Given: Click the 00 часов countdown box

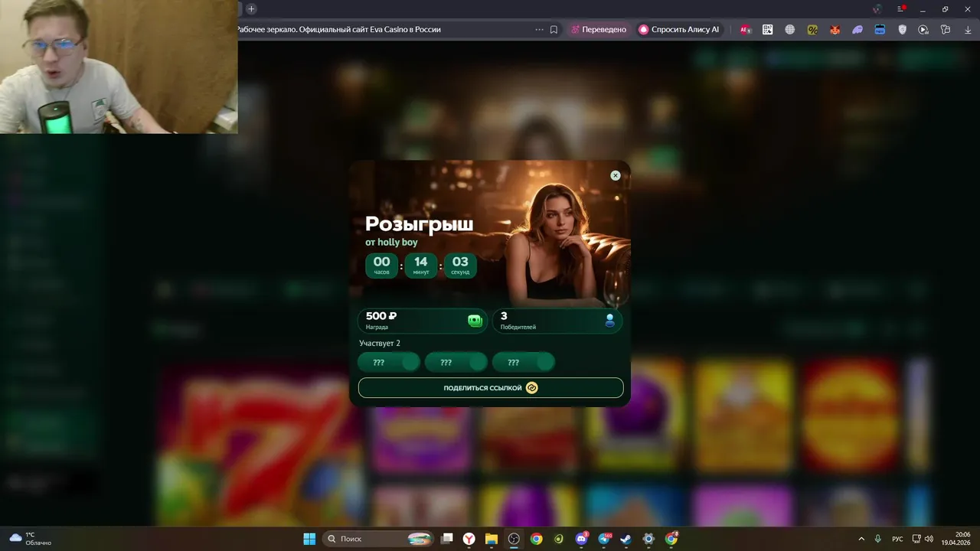Looking at the screenshot, I should click(381, 266).
